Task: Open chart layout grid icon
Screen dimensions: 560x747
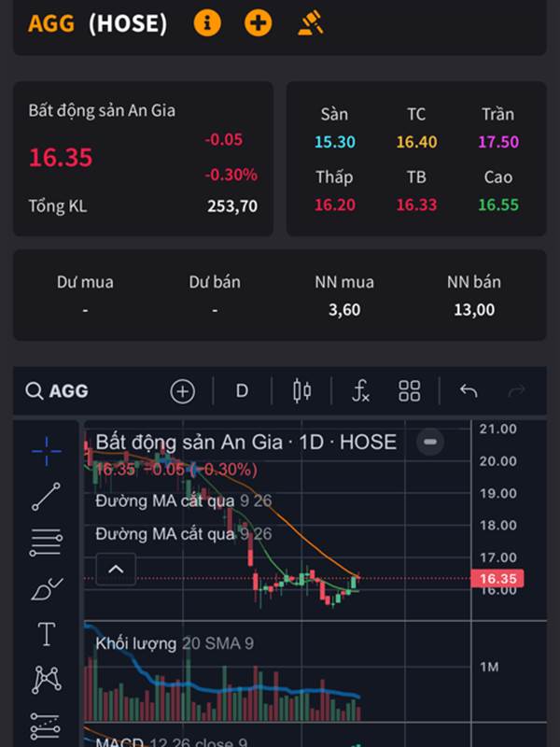Action: (410, 391)
